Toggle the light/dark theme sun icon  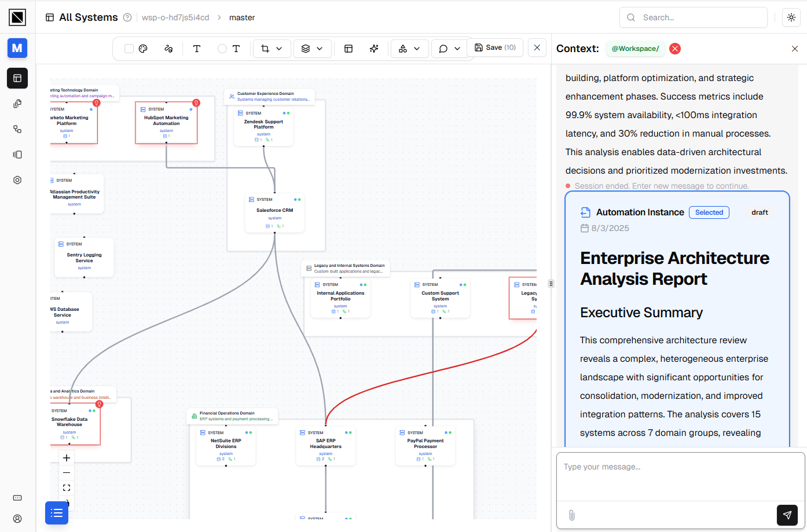tap(791, 17)
